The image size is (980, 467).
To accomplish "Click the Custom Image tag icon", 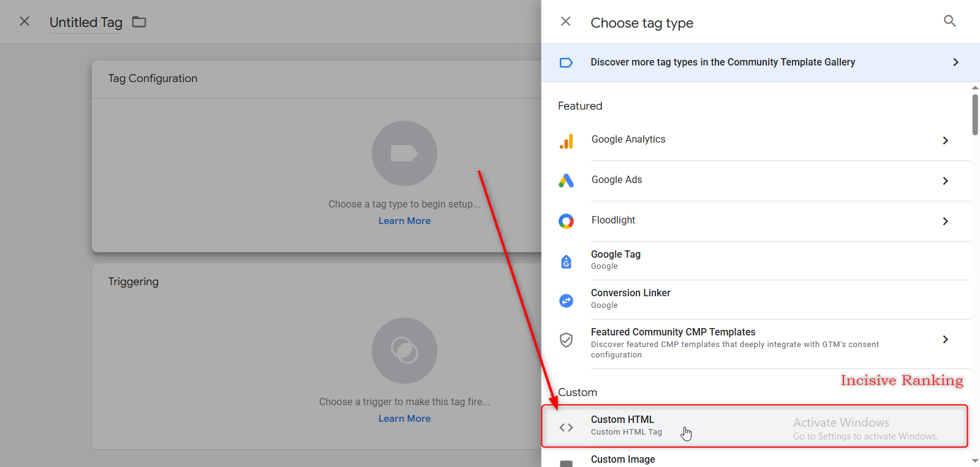I will [x=567, y=463].
